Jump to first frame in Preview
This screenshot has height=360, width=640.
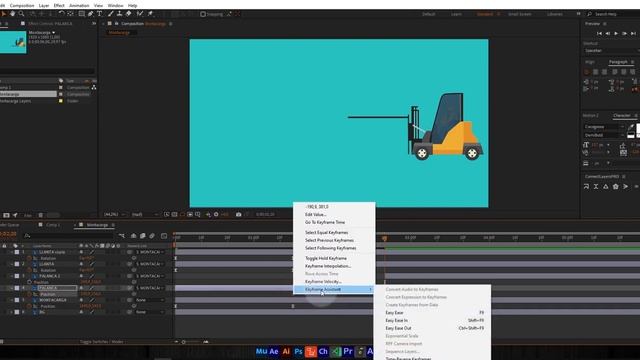click(x=599, y=33)
